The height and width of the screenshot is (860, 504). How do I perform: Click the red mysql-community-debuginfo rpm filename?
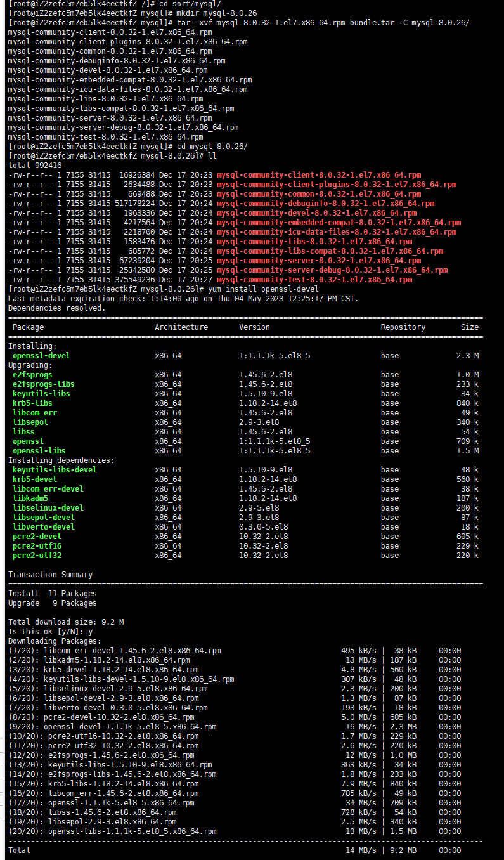click(x=325, y=204)
